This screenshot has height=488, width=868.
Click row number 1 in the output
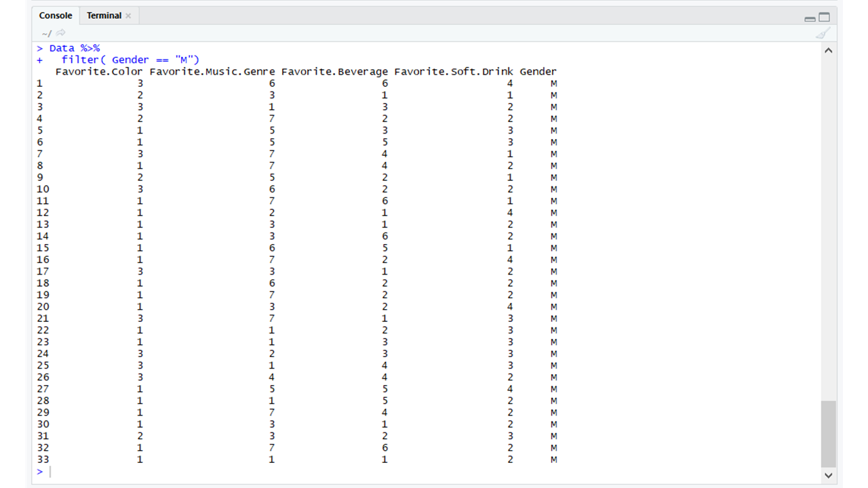tap(39, 83)
